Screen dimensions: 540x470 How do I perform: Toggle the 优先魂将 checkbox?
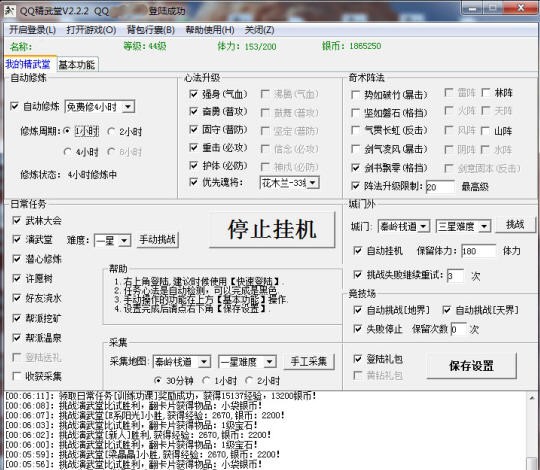[x=194, y=182]
